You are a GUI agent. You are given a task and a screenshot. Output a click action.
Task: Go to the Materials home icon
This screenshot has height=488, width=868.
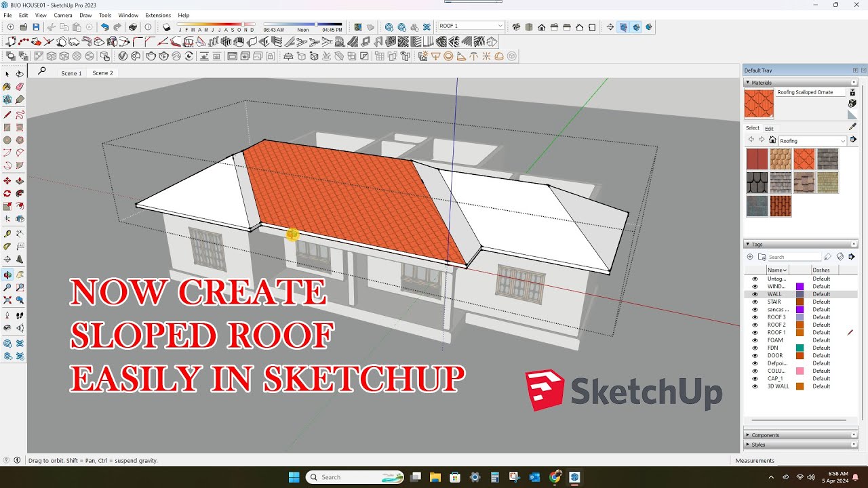pyautogui.click(x=772, y=140)
